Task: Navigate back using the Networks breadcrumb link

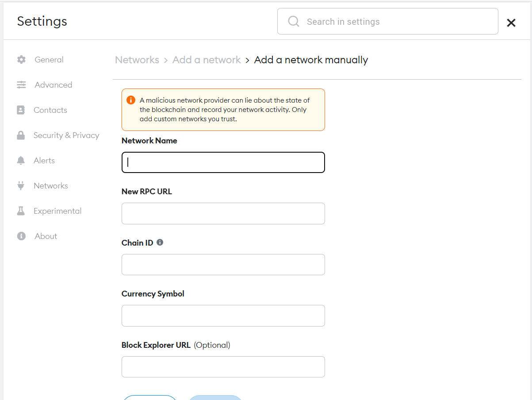Action: tap(137, 60)
